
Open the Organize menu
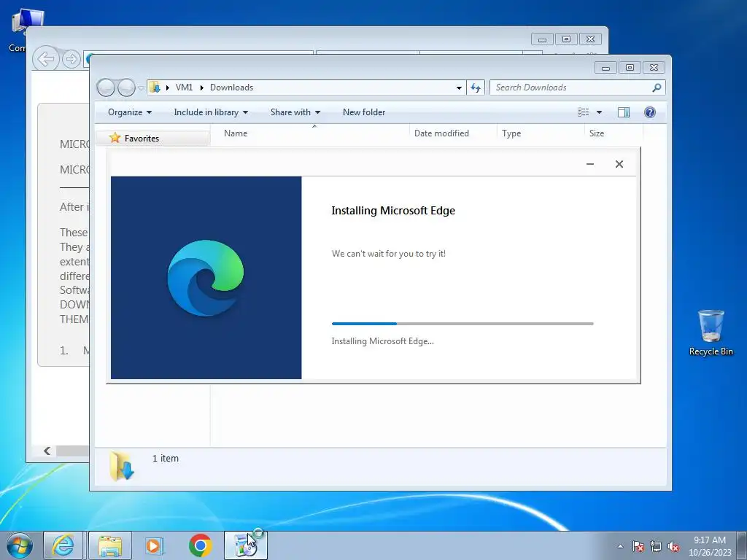tap(130, 112)
